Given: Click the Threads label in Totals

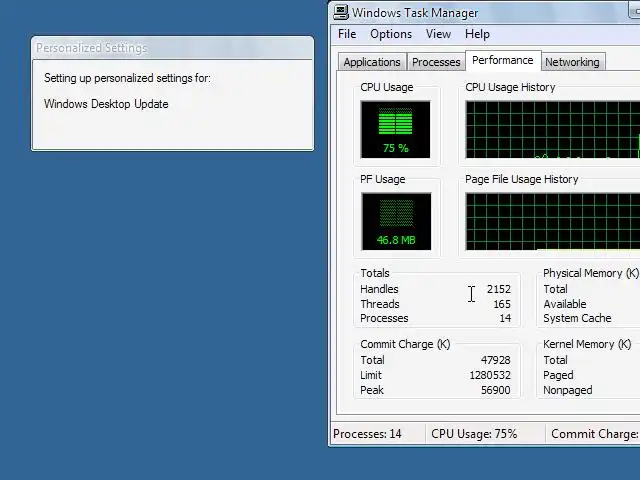Looking at the screenshot, I should coord(380,304).
